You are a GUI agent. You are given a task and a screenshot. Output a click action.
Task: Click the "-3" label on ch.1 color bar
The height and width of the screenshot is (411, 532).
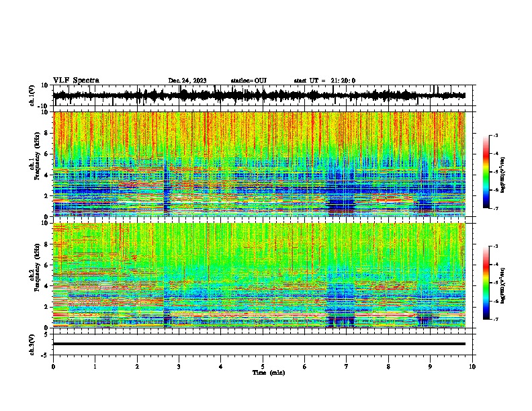coord(495,136)
